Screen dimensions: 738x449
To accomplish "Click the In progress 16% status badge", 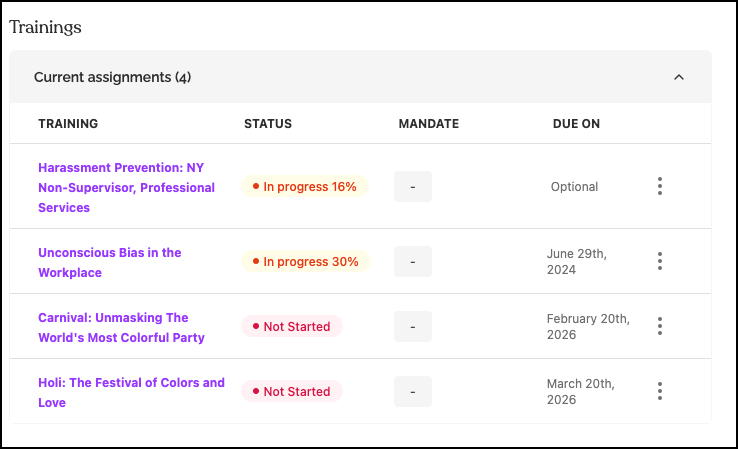I will [x=305, y=186].
